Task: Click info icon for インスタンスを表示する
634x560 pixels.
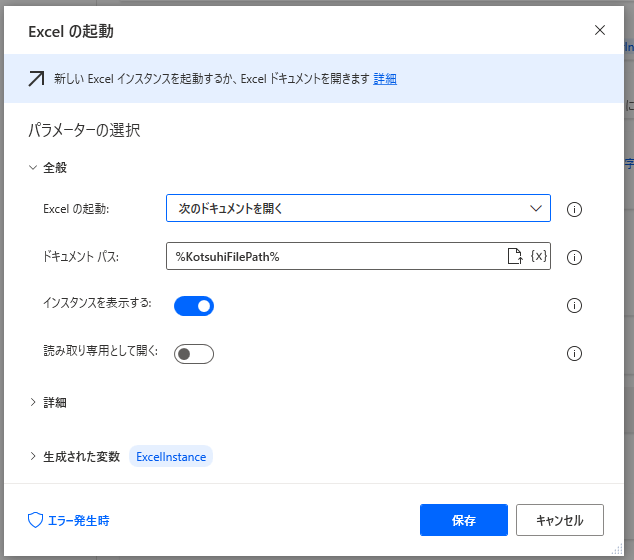Action: pos(574,305)
